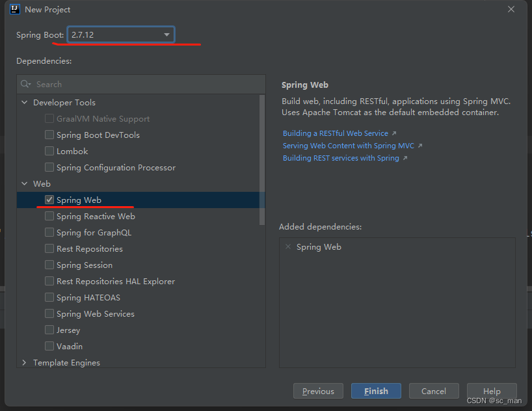Select Spring Web in Added dependencies
532x411 pixels.
click(x=319, y=247)
